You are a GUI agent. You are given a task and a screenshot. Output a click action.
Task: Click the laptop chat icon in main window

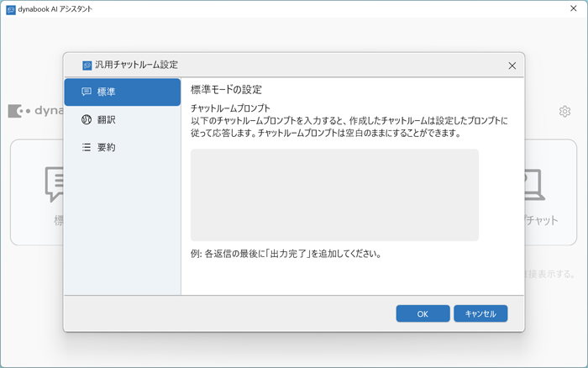[x=534, y=185]
